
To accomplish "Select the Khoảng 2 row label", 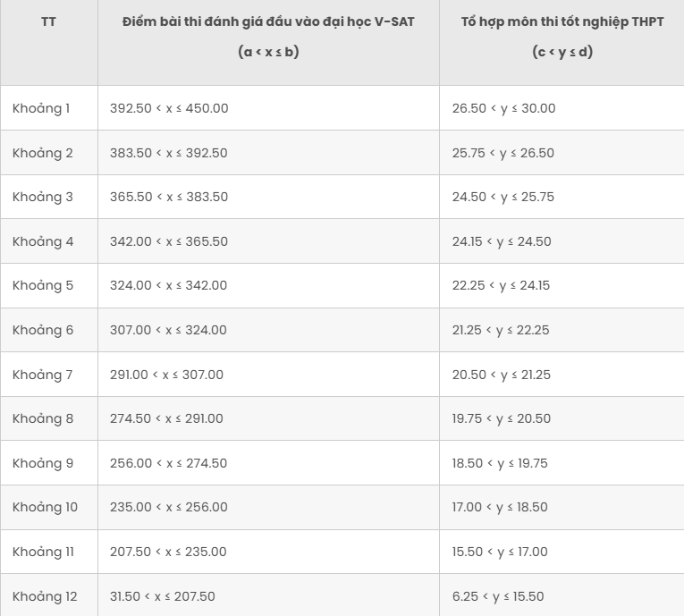I will click(42, 153).
